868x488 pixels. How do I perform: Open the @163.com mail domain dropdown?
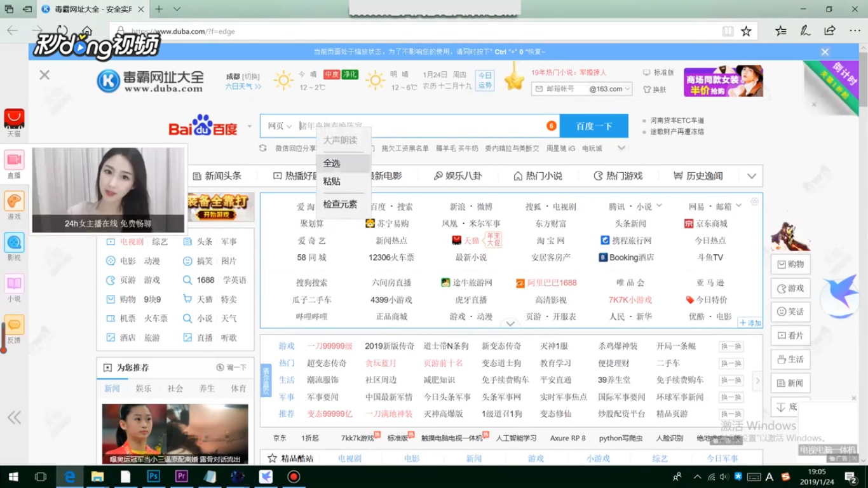[610, 89]
